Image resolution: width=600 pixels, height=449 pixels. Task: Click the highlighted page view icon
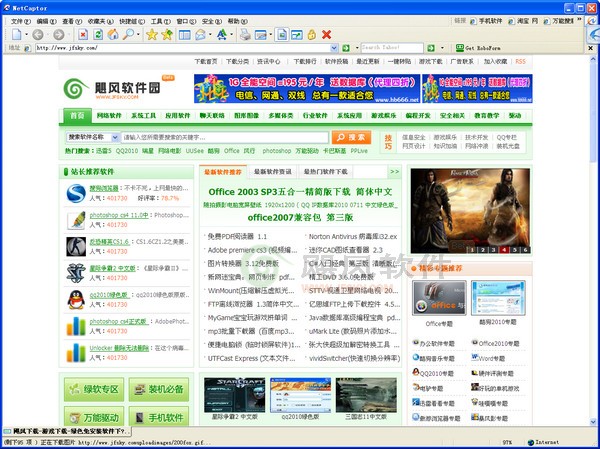[x=282, y=35]
